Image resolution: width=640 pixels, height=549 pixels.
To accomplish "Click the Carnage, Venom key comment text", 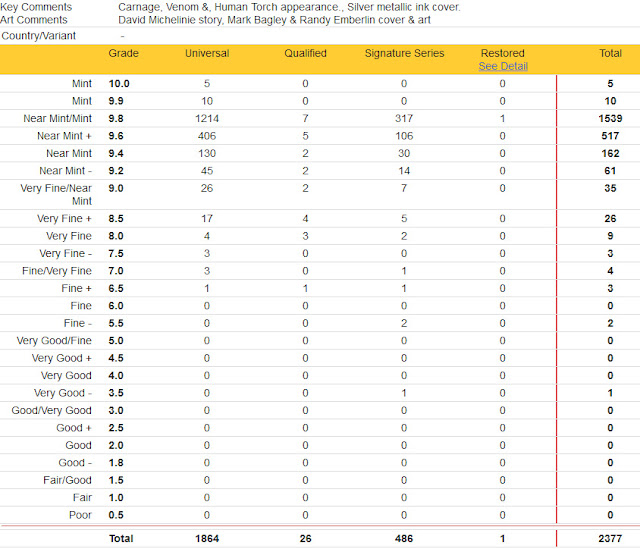I will [x=289, y=7].
